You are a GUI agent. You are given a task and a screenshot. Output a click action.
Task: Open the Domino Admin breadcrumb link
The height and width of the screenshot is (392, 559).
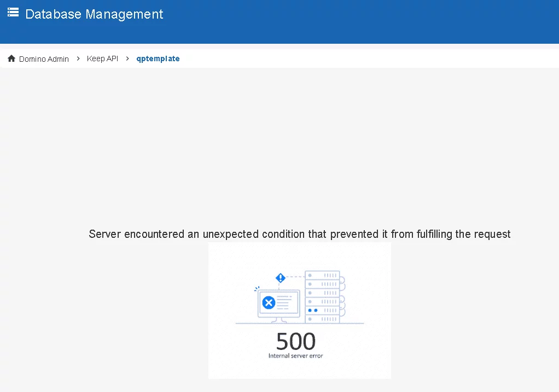tap(44, 58)
